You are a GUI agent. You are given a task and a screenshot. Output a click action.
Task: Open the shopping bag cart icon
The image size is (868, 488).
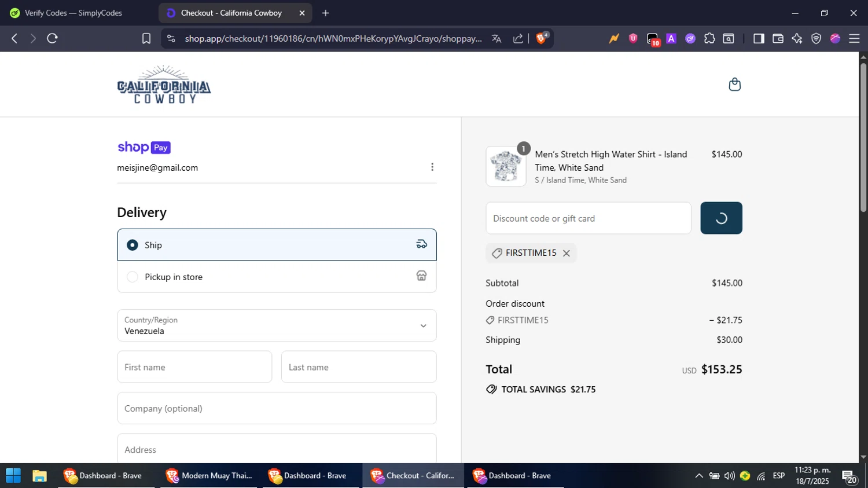pos(734,85)
